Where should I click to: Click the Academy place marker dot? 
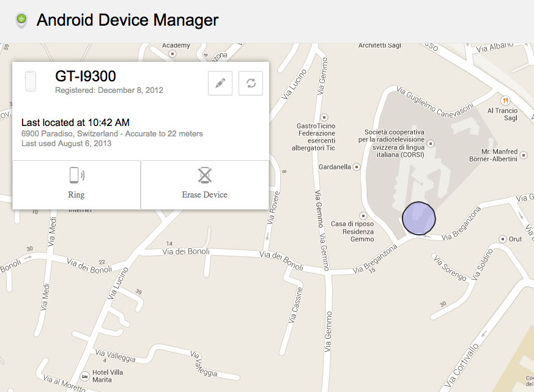(172, 53)
